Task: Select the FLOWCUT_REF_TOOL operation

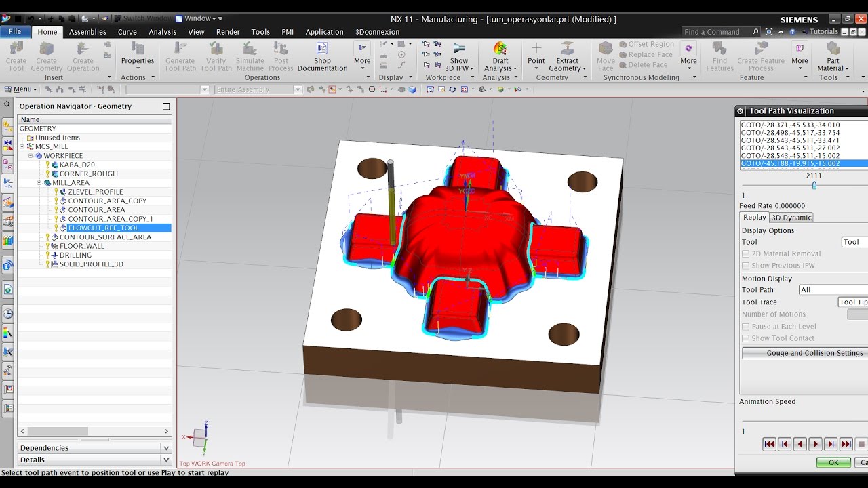Action: click(103, 228)
